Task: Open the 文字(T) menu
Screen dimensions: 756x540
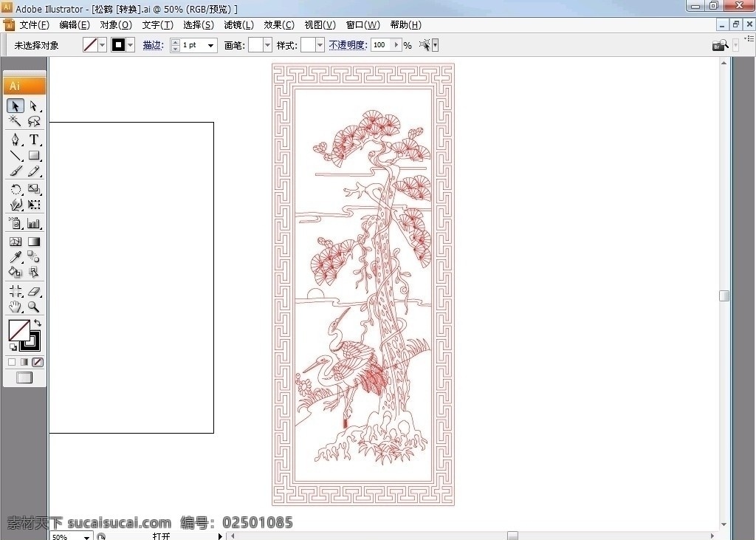Action: click(158, 25)
